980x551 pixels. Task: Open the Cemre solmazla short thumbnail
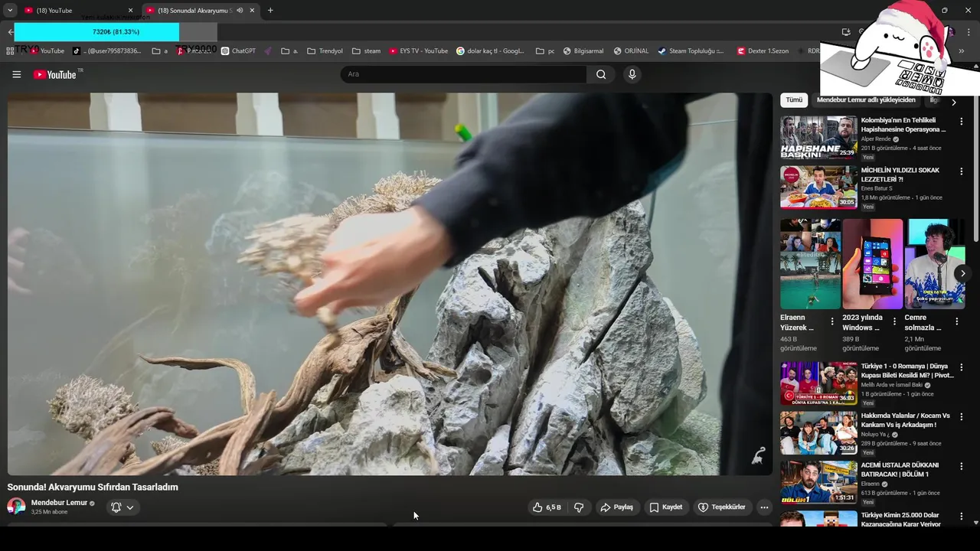point(934,264)
